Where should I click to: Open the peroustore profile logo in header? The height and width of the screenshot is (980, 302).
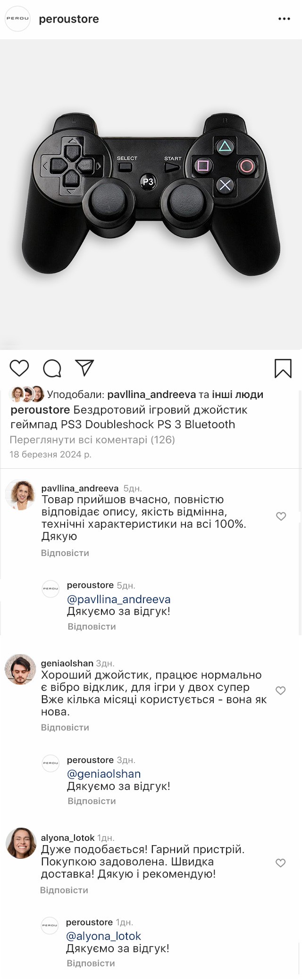coord(17,19)
